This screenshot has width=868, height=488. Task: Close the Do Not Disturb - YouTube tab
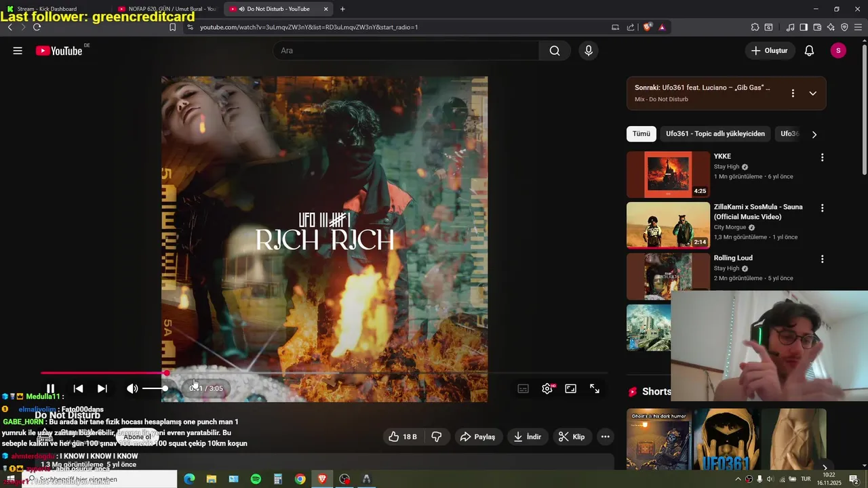[325, 9]
